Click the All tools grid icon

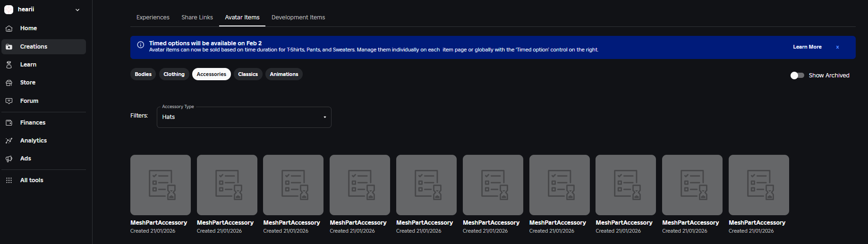9,180
